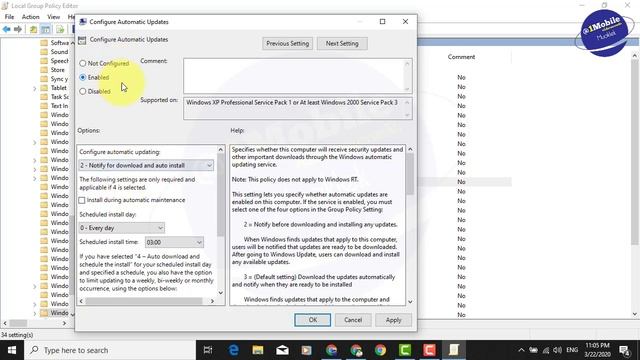The width and height of the screenshot is (640, 360).
Task: Confirm the dialog with OK
Action: pyautogui.click(x=313, y=320)
